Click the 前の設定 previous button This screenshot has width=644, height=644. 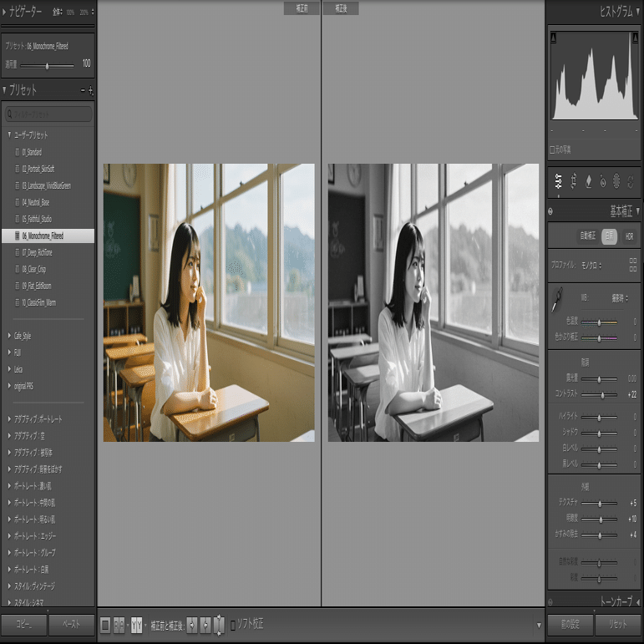570,625
